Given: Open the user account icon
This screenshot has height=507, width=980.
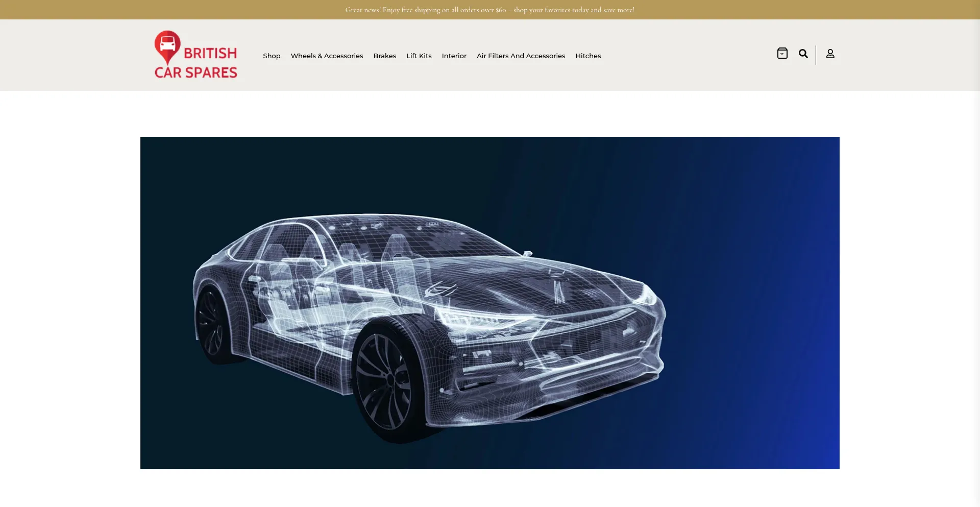Looking at the screenshot, I should [x=830, y=54].
